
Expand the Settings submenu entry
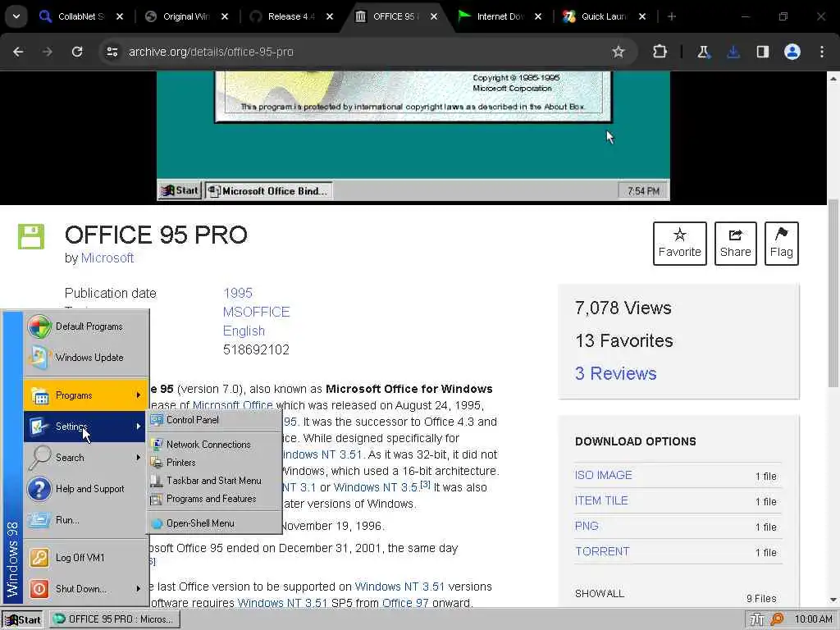coord(85,427)
